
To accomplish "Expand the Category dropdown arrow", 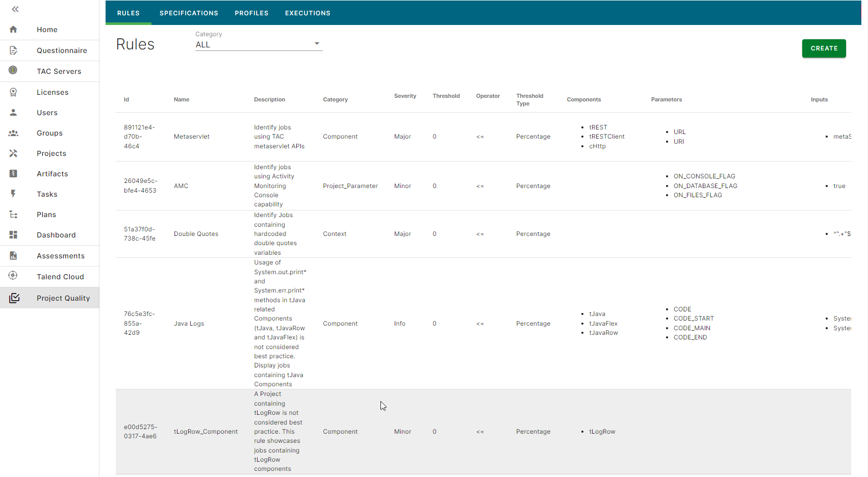I will tap(317, 44).
